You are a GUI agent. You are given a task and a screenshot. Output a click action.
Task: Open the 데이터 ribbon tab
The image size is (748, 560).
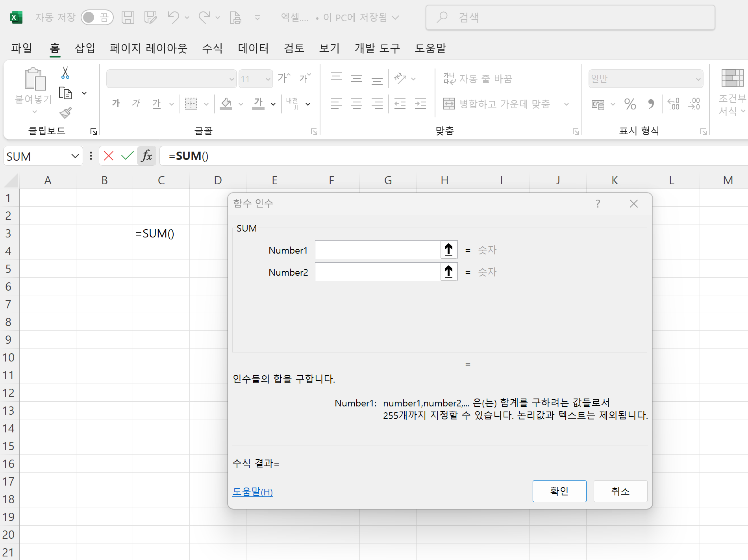253,48
